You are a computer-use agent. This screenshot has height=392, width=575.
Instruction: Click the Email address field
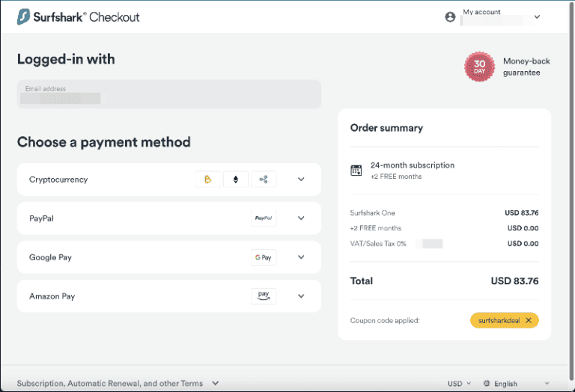coord(168,94)
